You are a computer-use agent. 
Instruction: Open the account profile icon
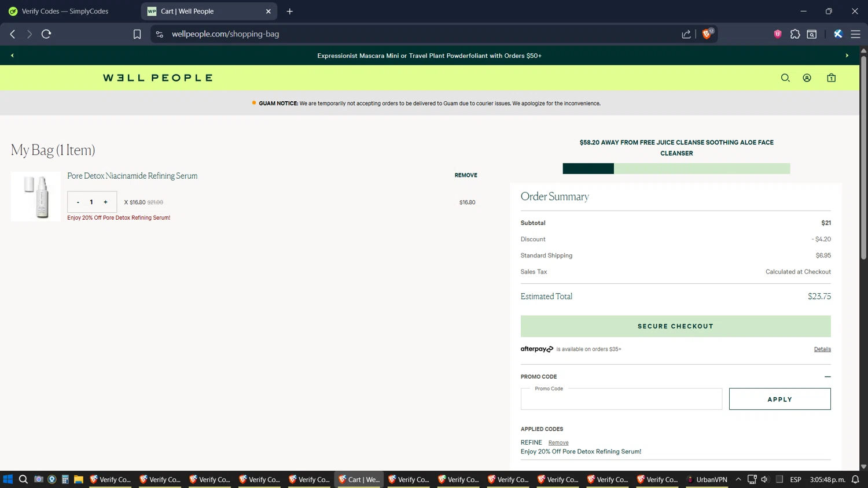(807, 78)
